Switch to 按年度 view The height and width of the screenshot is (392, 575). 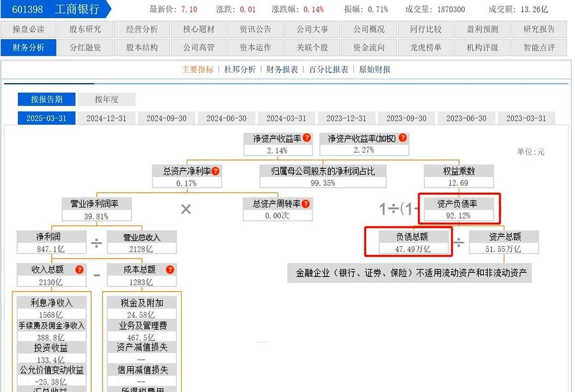pos(106,99)
